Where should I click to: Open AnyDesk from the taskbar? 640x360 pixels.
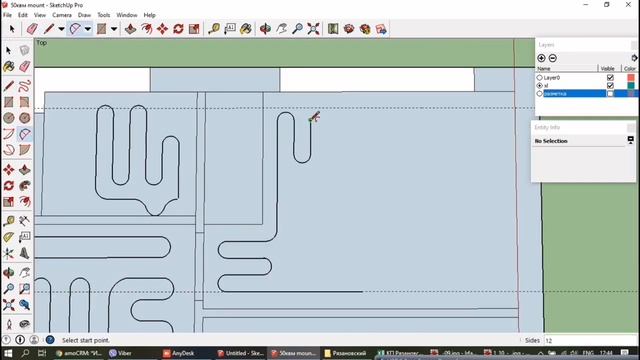pos(178,353)
